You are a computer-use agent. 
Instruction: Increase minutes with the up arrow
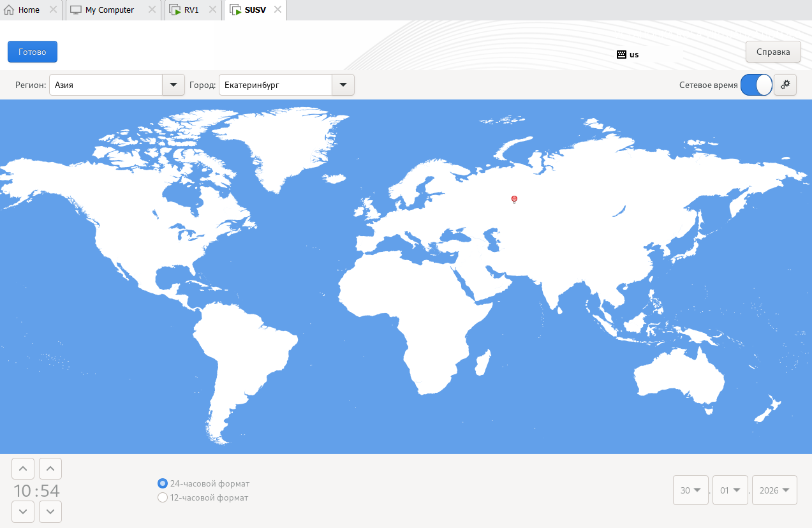pos(50,469)
